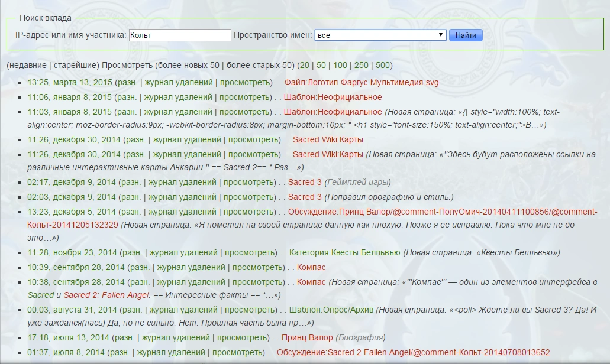Click the 01:37, июля 8, 2014 timestamp
This screenshot has height=364, width=610.
point(66,352)
